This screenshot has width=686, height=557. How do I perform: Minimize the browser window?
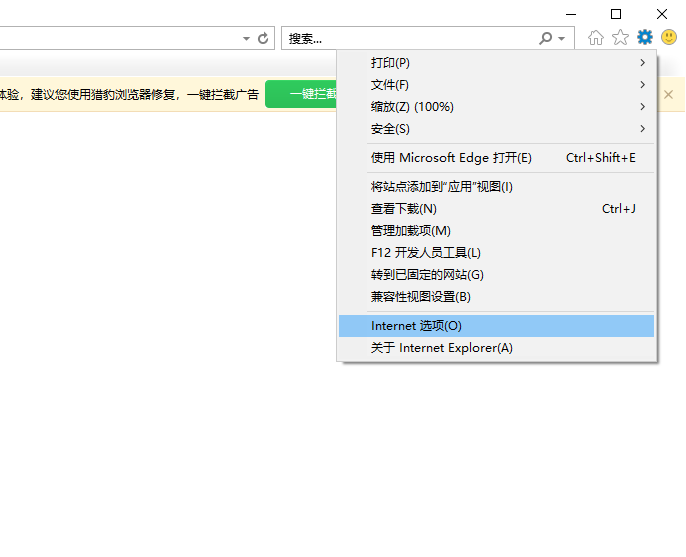click(571, 14)
